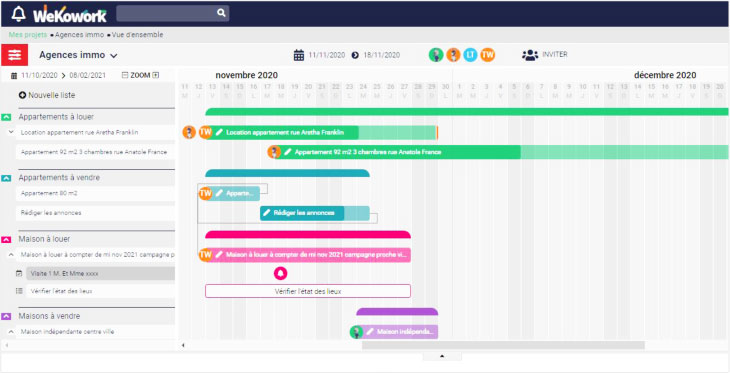Click calendar icon beside Visite 1 row
Image resolution: width=730 pixels, height=373 pixels.
click(x=19, y=274)
